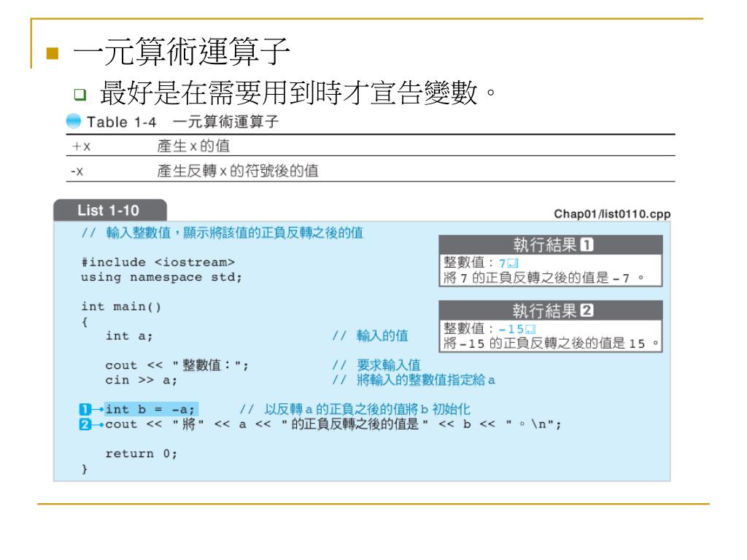Click the highlighted 'int b = -a;' statement
Screen dimensions: 747x560
click(x=150, y=410)
